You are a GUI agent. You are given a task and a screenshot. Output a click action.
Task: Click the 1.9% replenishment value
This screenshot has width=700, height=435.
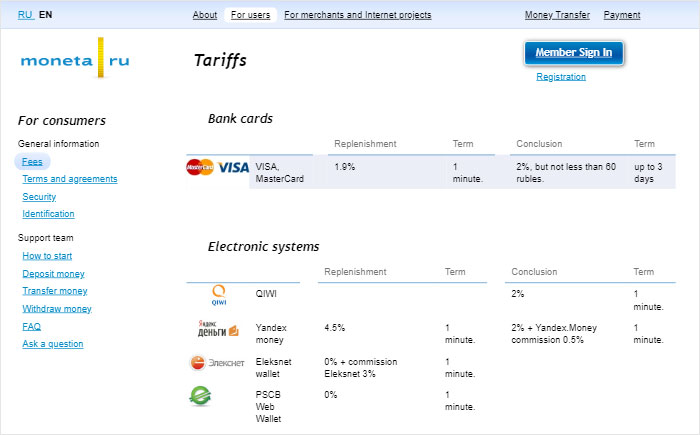pos(345,167)
